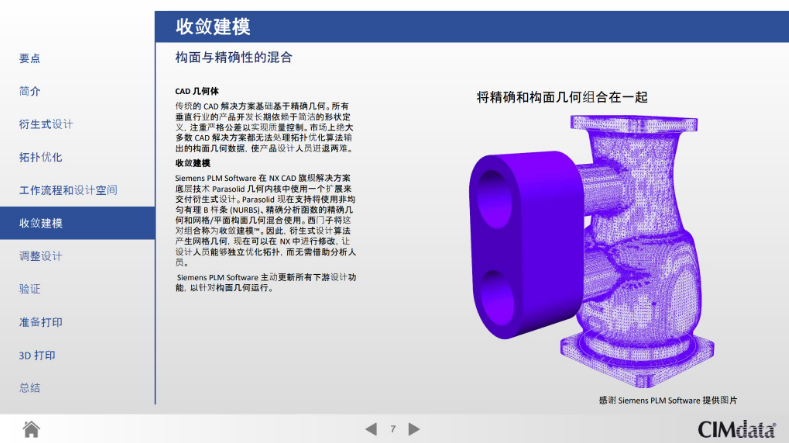Click page number 7 indicator
The image size is (789, 443).
click(392, 429)
